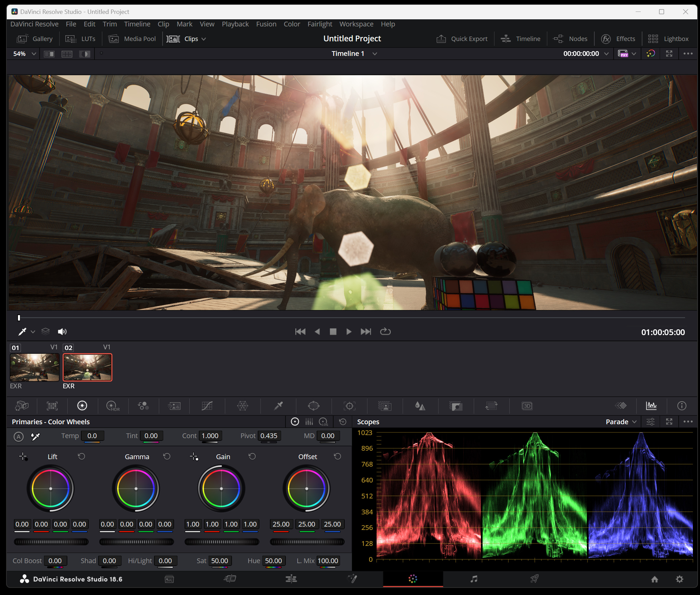This screenshot has height=595, width=700.
Task: Open the HDR color wheels palette
Action: [112, 406]
